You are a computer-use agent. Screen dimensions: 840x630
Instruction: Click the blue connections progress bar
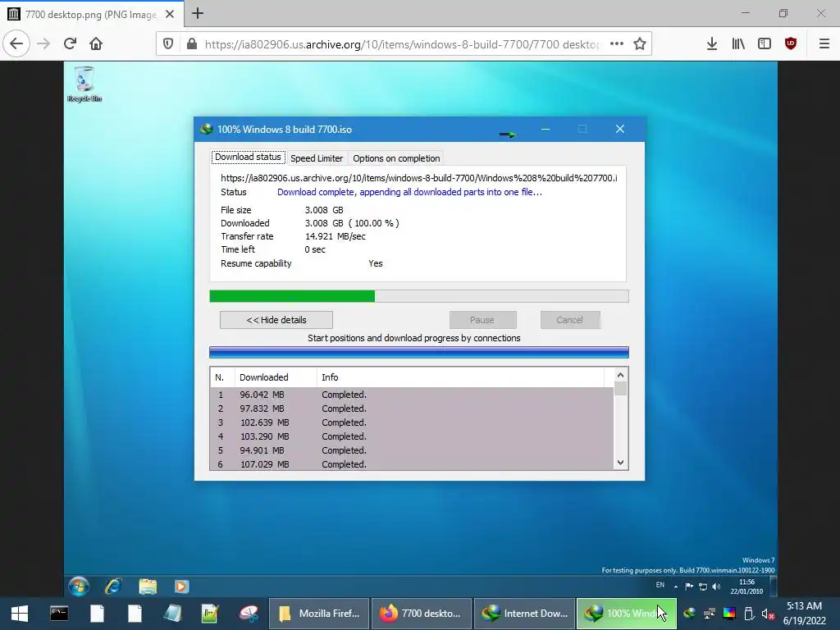419,352
